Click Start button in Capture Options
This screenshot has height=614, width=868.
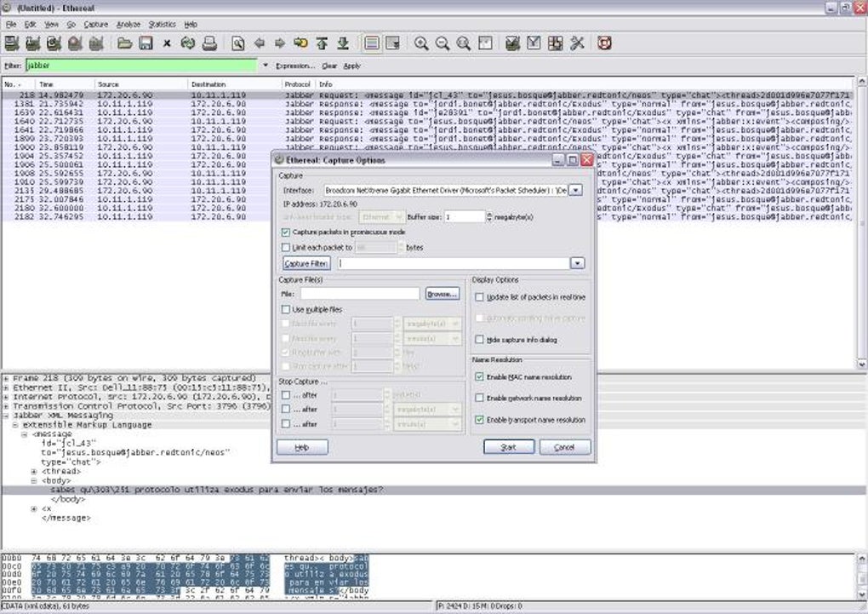(509, 446)
